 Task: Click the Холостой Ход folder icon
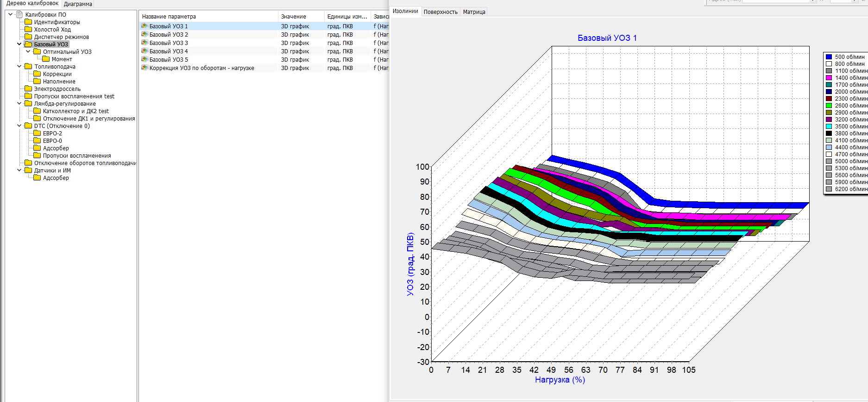coord(28,29)
